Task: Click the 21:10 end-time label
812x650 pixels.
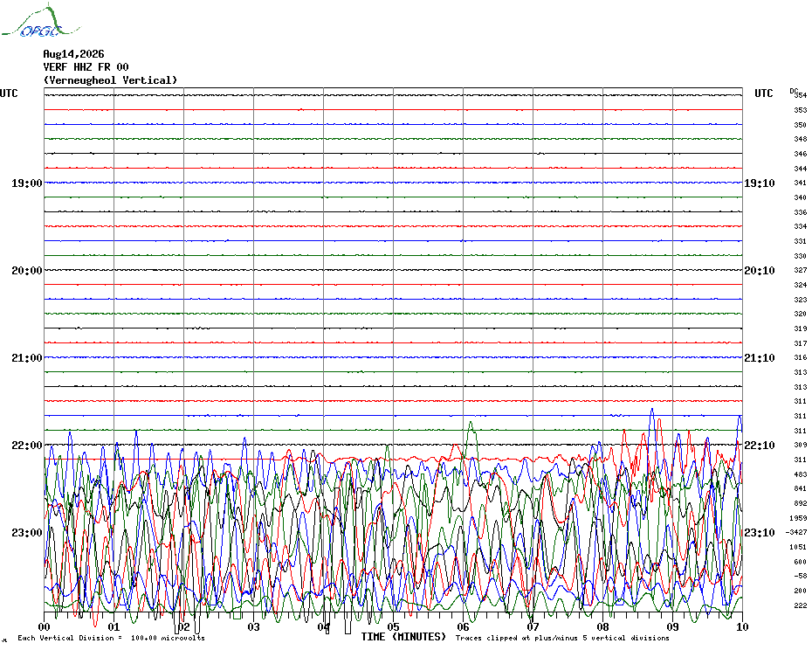Action: click(x=760, y=358)
